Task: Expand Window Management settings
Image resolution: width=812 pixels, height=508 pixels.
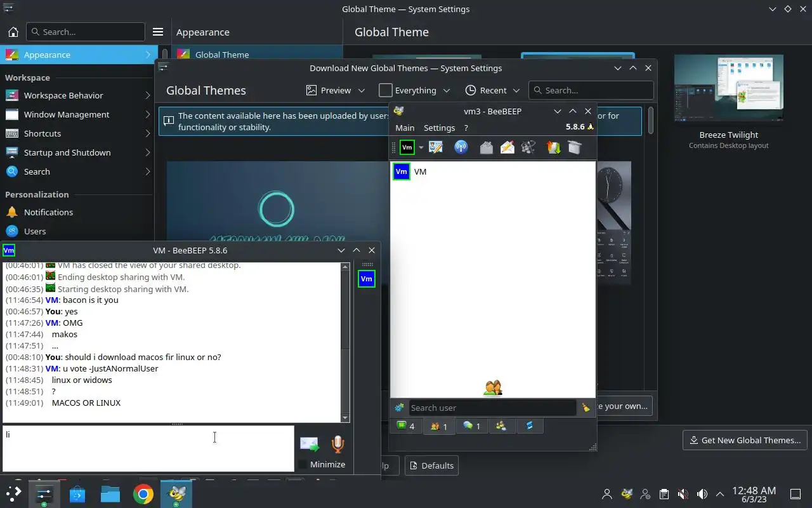Action: (x=78, y=114)
